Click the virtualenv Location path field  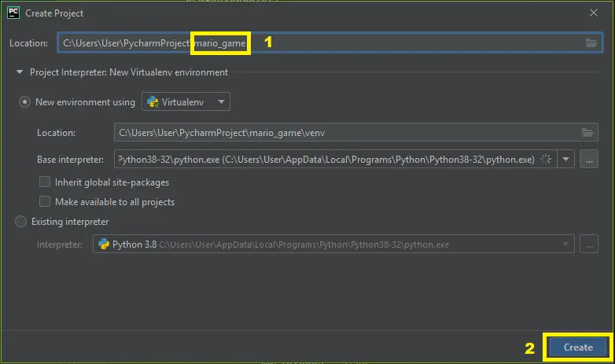346,133
